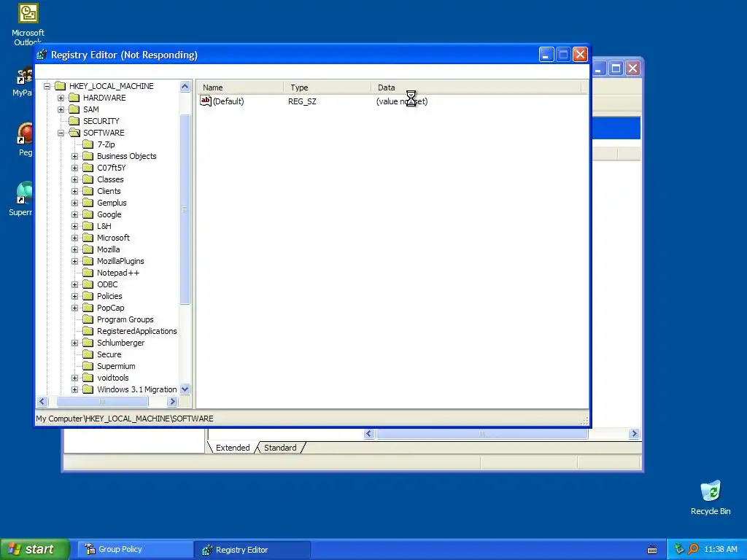Image resolution: width=747 pixels, height=560 pixels.
Task: Select the Program Groups key
Action: tap(125, 319)
